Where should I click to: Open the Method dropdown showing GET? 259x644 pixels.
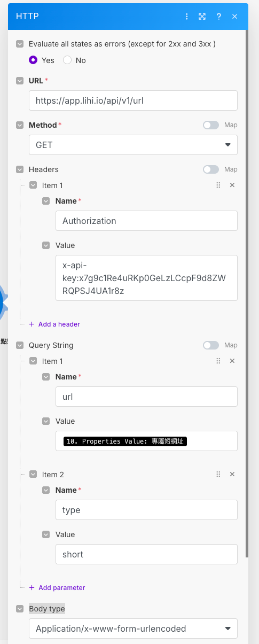[x=133, y=145]
